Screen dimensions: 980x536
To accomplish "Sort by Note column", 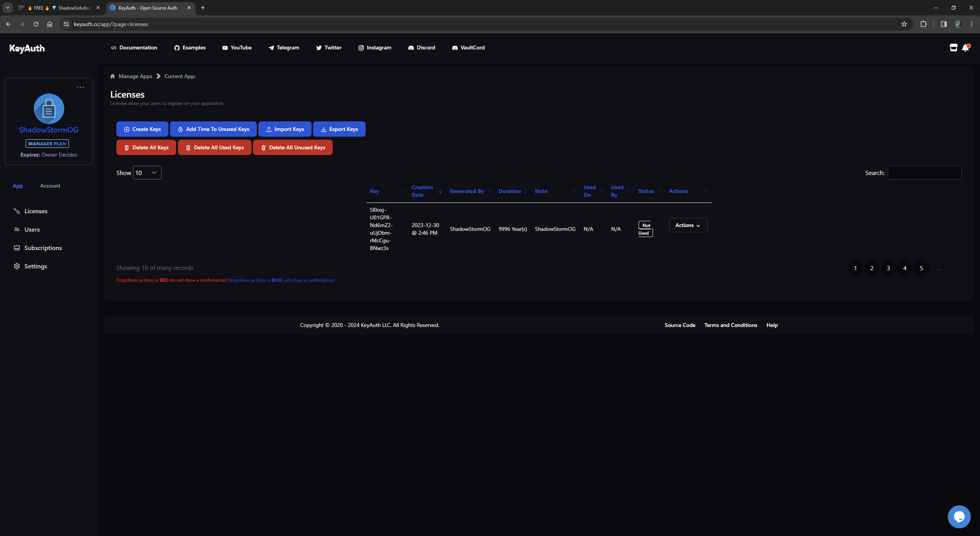I will pos(555,191).
